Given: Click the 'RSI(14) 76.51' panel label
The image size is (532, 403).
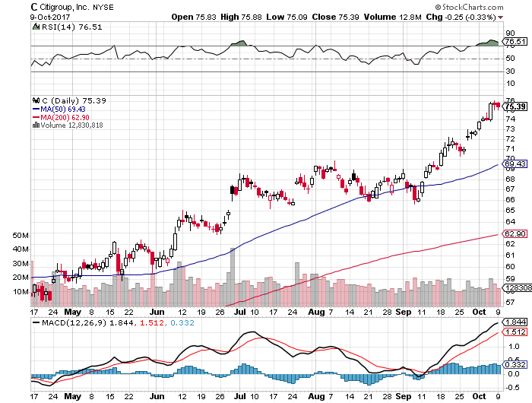Looking at the screenshot, I should click(72, 27).
